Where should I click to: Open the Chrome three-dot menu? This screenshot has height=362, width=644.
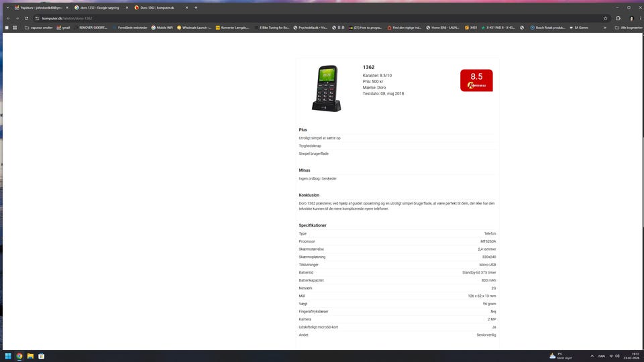pos(640,19)
